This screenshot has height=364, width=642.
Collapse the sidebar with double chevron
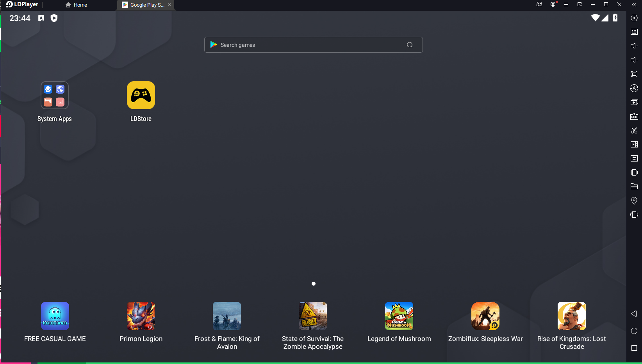pos(634,5)
